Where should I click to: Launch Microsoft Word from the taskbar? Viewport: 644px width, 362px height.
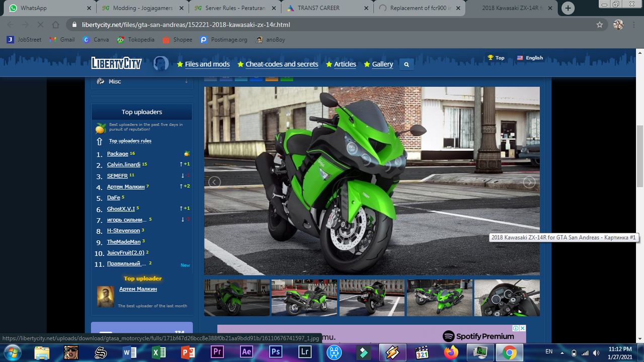(x=130, y=352)
